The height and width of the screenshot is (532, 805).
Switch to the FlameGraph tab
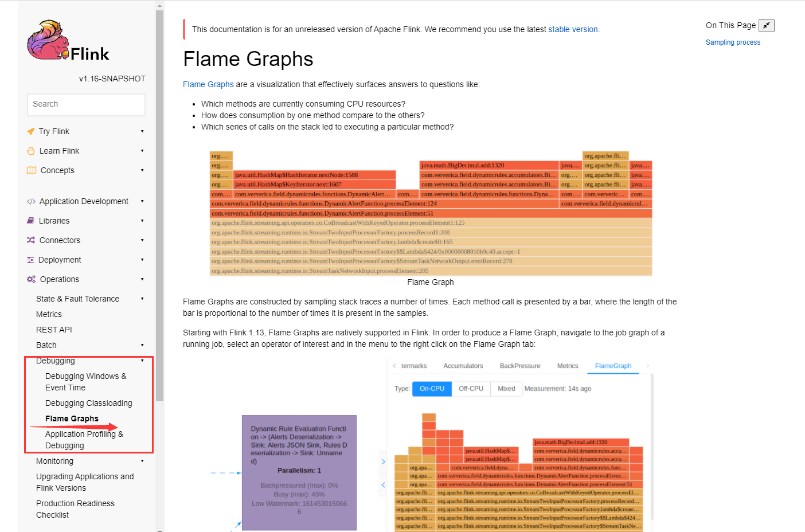click(613, 366)
